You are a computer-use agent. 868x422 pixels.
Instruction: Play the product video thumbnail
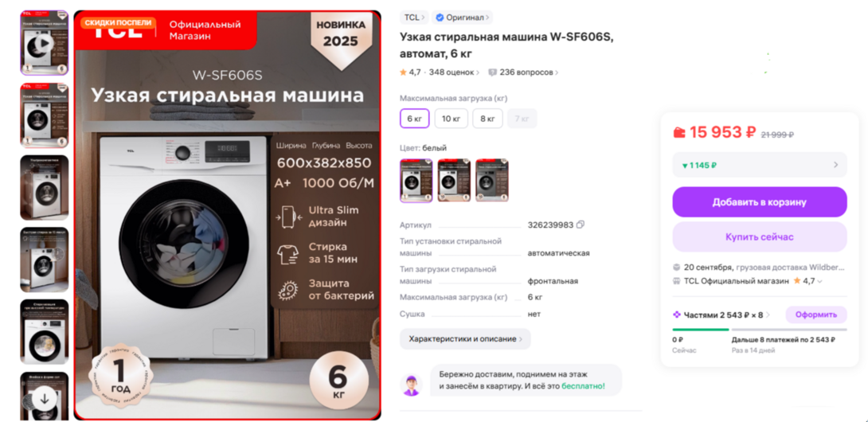pos(45,43)
